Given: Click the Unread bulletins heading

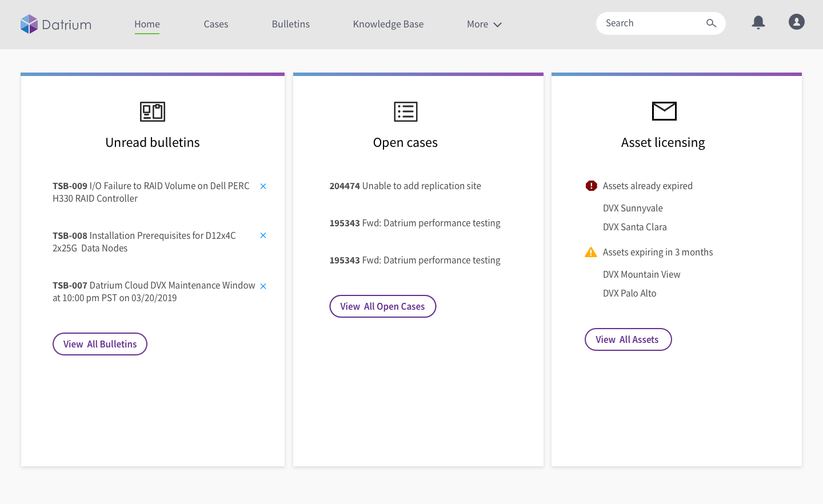Looking at the screenshot, I should coord(153,142).
